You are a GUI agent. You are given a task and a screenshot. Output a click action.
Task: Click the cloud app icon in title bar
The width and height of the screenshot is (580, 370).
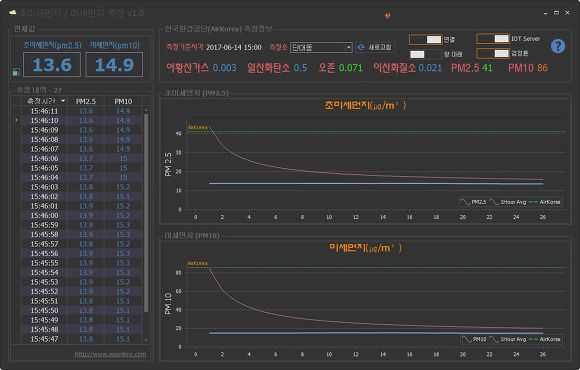point(13,12)
